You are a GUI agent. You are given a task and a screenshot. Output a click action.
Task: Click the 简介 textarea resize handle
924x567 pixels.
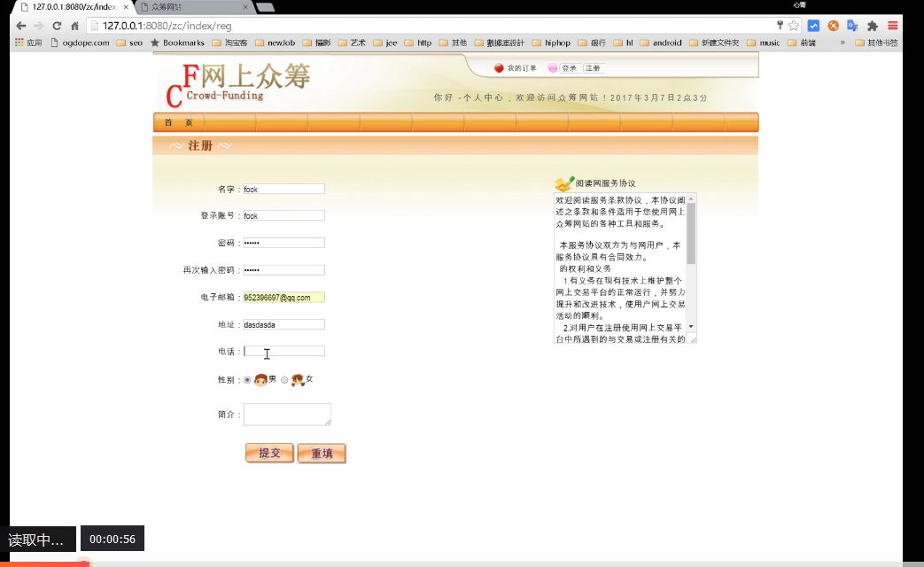tap(328, 422)
